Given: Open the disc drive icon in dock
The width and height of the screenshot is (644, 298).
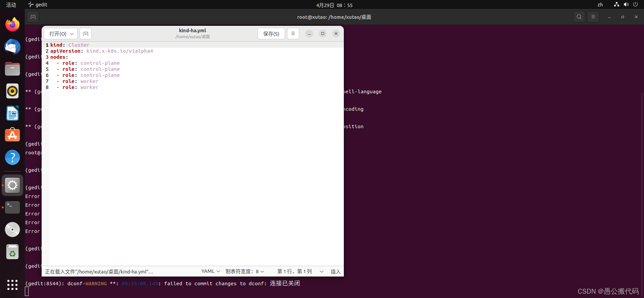Looking at the screenshot, I should tap(12, 230).
